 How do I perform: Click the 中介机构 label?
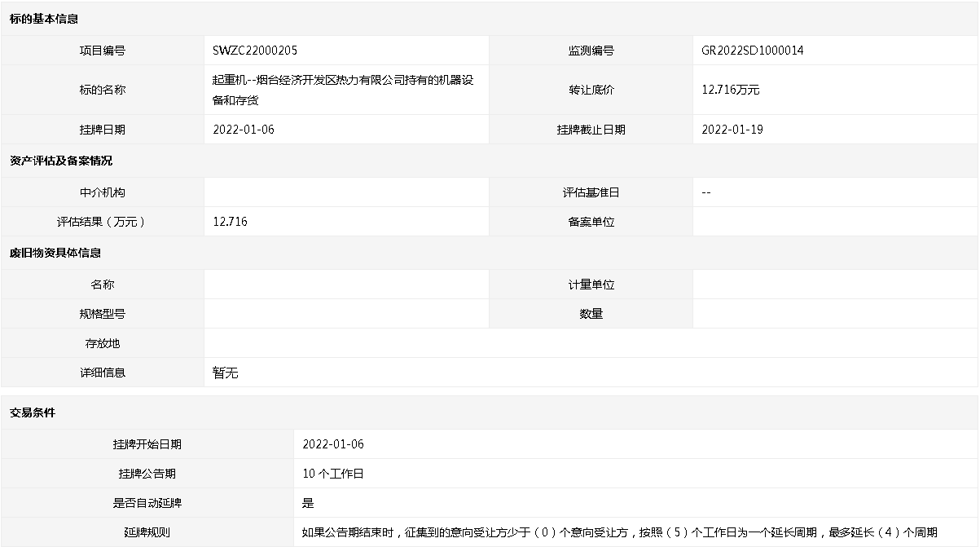[x=103, y=192]
